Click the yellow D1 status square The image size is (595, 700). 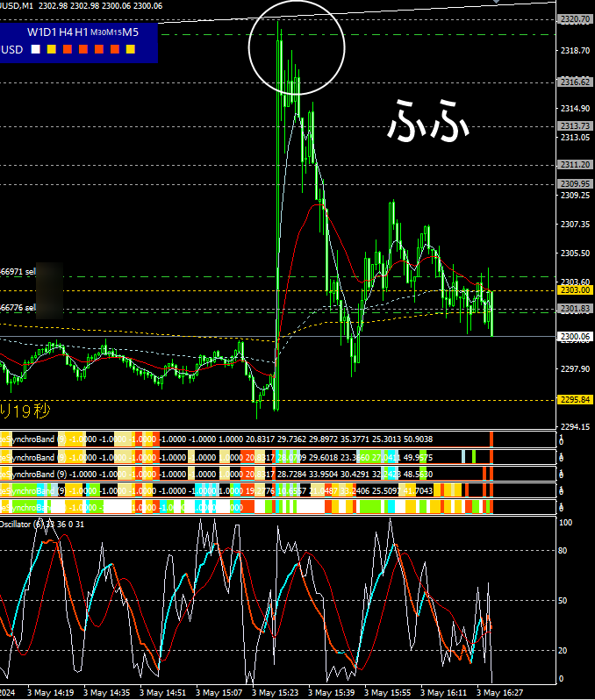tap(52, 49)
